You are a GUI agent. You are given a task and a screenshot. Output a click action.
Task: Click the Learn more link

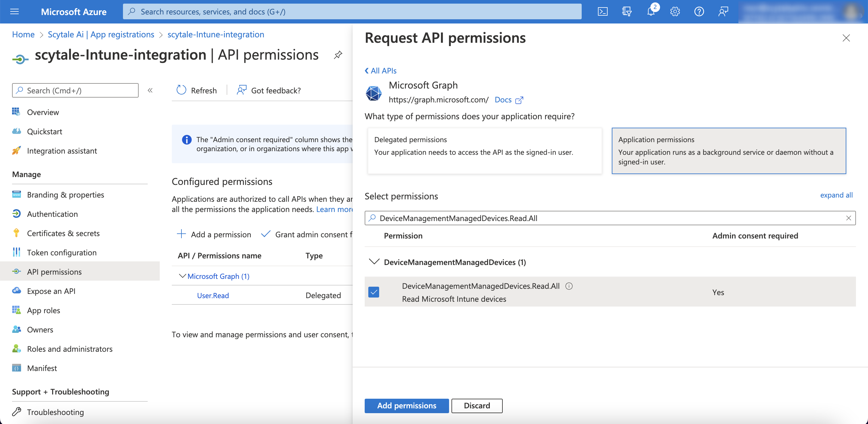point(334,209)
